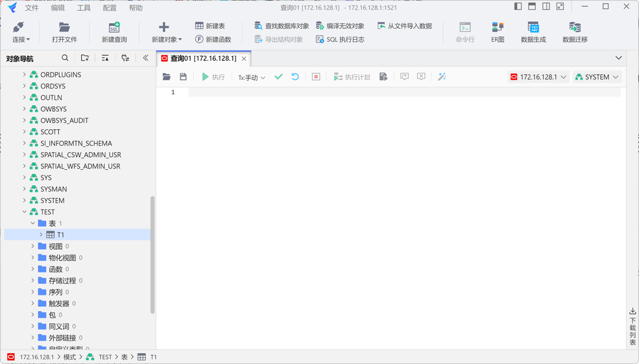Image resolution: width=639 pixels, height=364 pixels.
Task: Click T1 in the status bar breadcrumb
Action: 154,357
